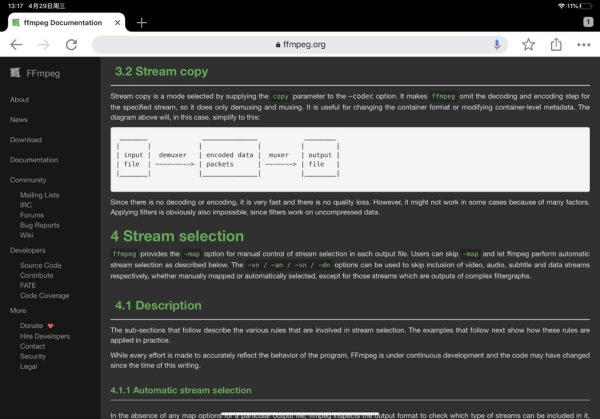Reload the page with refresh icon

pos(72,45)
